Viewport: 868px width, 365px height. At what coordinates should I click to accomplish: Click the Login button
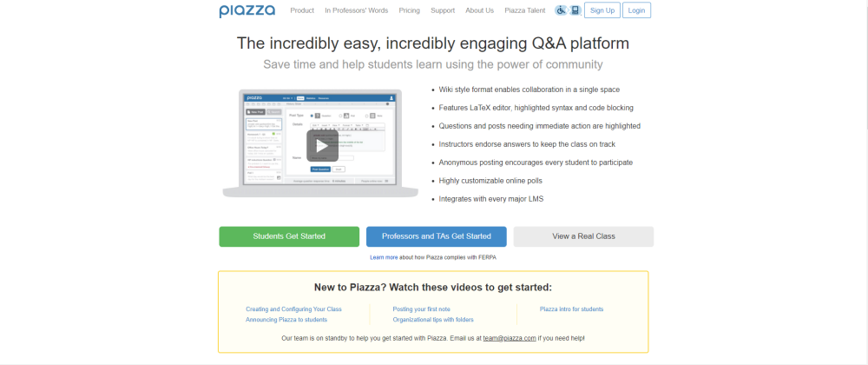pyautogui.click(x=636, y=10)
